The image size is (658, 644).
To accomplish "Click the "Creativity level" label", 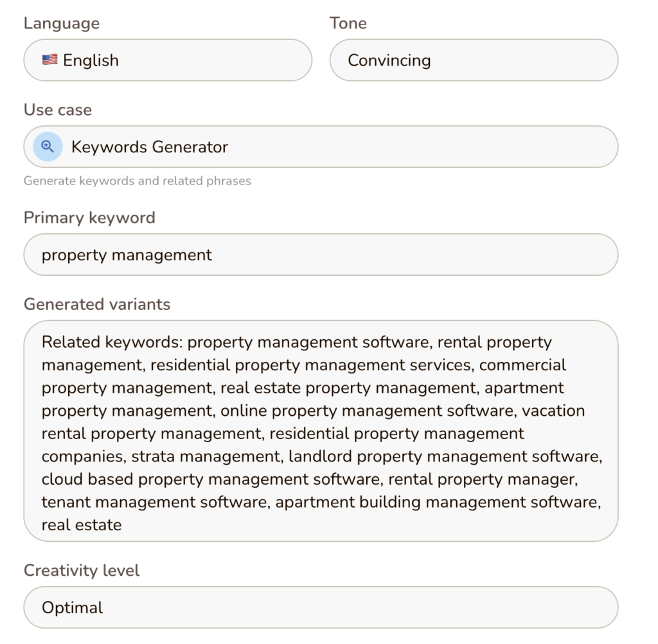I will 82,571.
